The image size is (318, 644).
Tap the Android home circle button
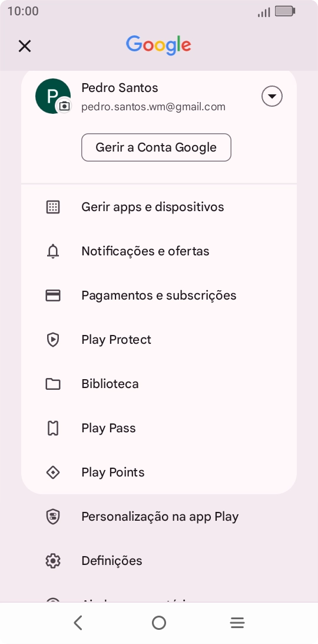click(159, 623)
